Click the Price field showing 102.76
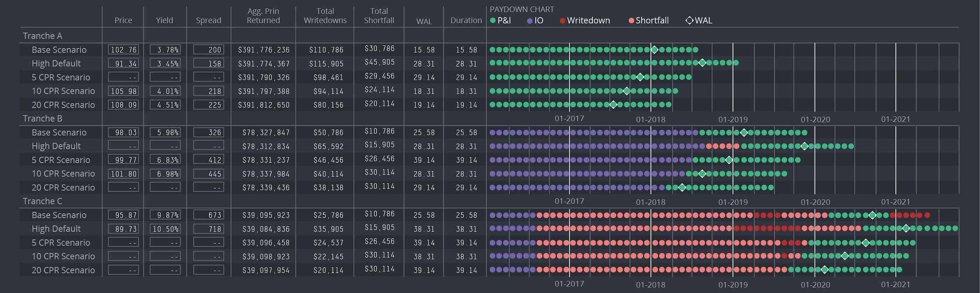Image resolution: width=980 pixels, height=293 pixels. (x=123, y=50)
